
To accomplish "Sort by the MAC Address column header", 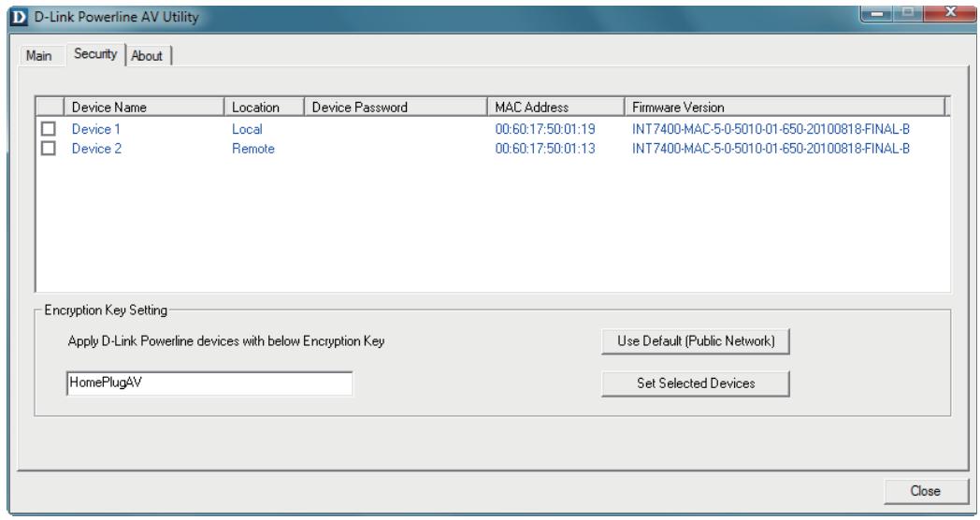I will coord(555,107).
